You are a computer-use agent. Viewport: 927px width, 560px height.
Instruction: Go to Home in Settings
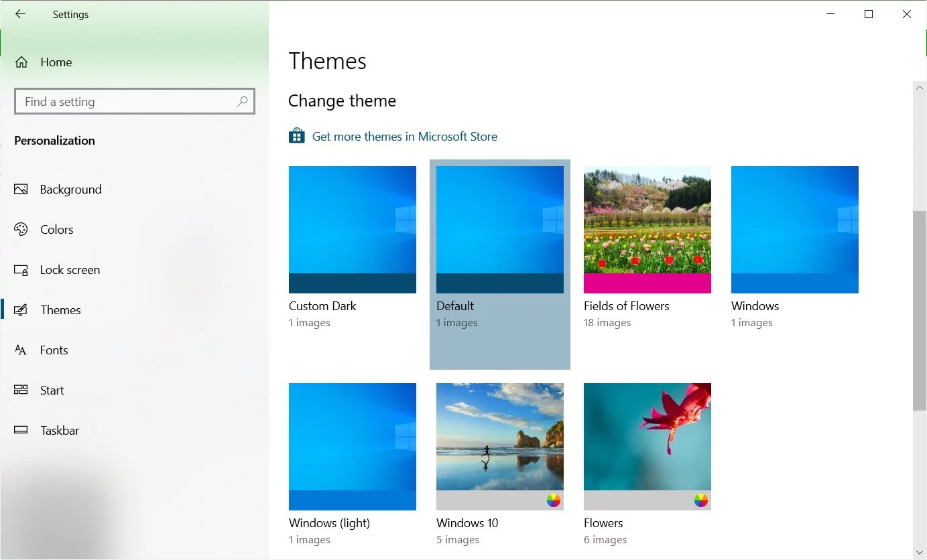pyautogui.click(x=134, y=62)
